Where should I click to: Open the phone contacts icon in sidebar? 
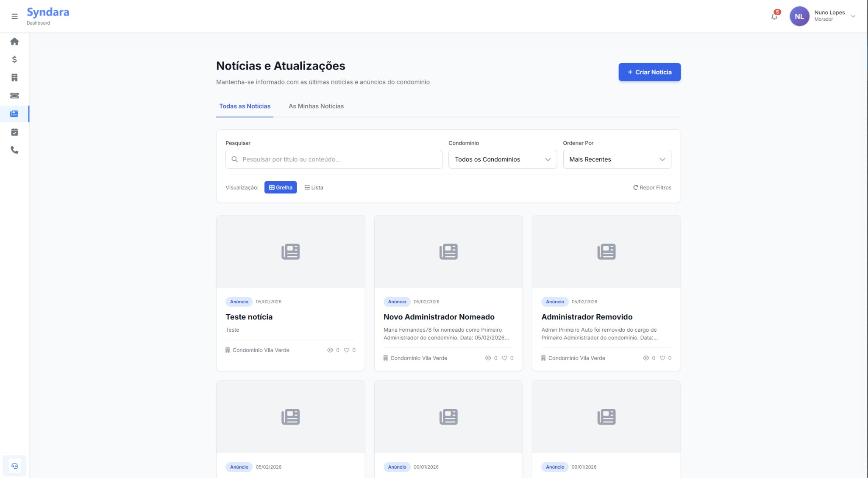[x=15, y=150]
